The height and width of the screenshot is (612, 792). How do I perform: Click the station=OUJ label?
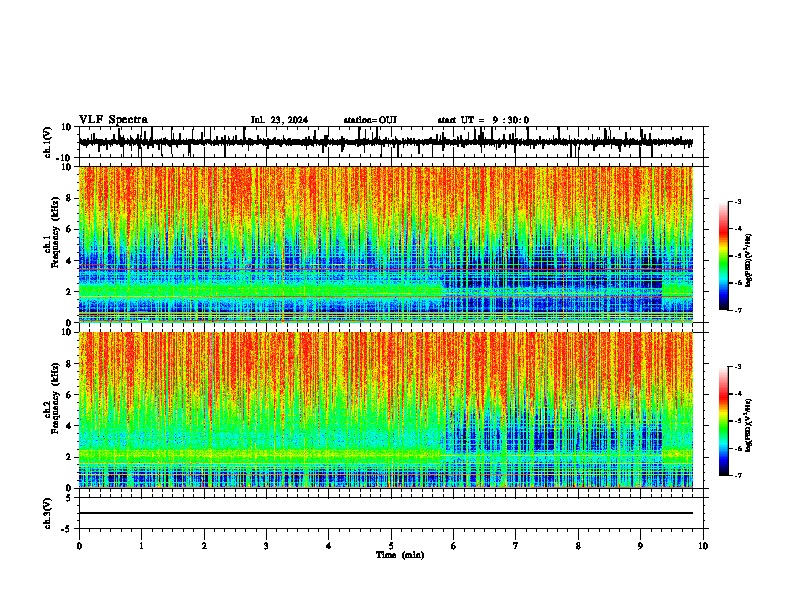pyautogui.click(x=370, y=120)
